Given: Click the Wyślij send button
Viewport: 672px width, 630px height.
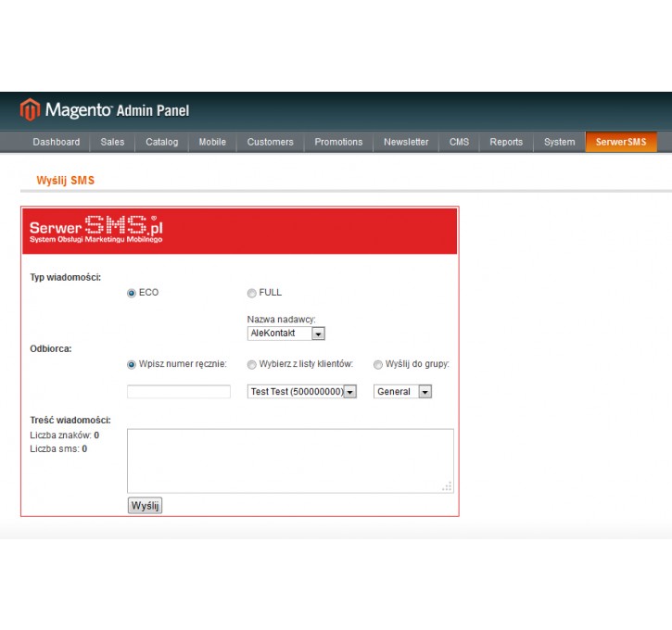Looking at the screenshot, I should click(145, 505).
